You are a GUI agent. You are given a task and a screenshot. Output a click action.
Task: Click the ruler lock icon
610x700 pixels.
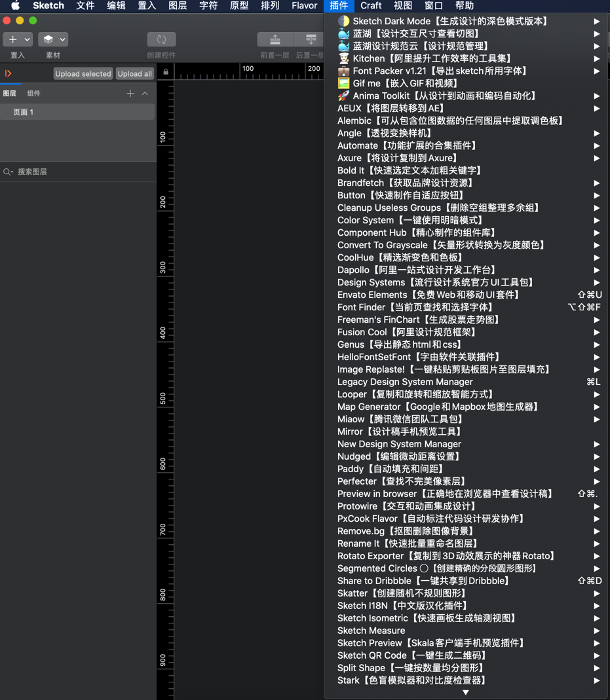pyautogui.click(x=166, y=71)
